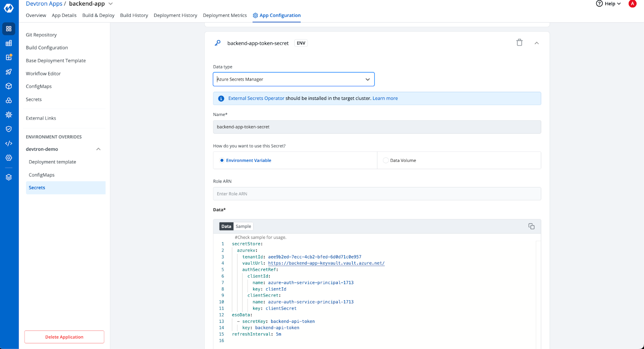The width and height of the screenshot is (644, 349).
Task: Open External Links in the sidebar
Action: (41, 118)
